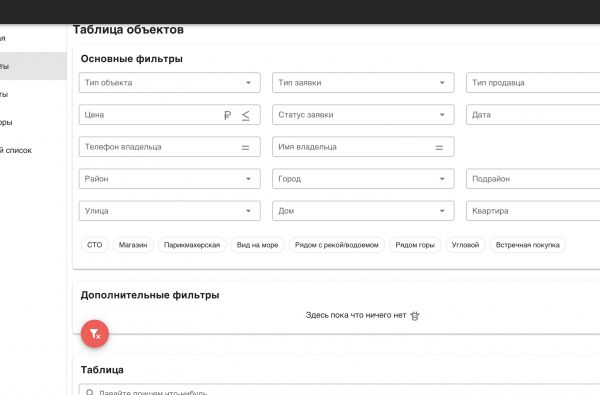Expand the Дом dropdown
600x395 pixels.
click(x=363, y=211)
